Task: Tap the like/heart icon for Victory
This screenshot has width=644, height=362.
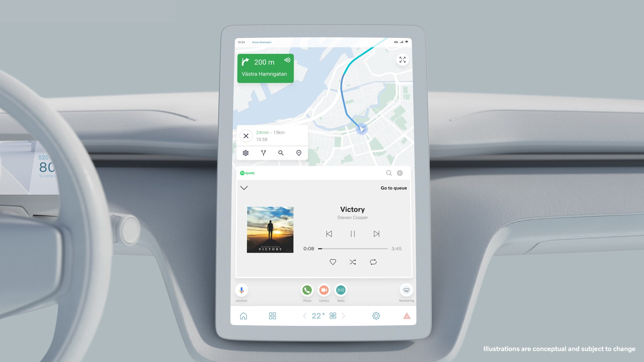Action: coord(333,262)
